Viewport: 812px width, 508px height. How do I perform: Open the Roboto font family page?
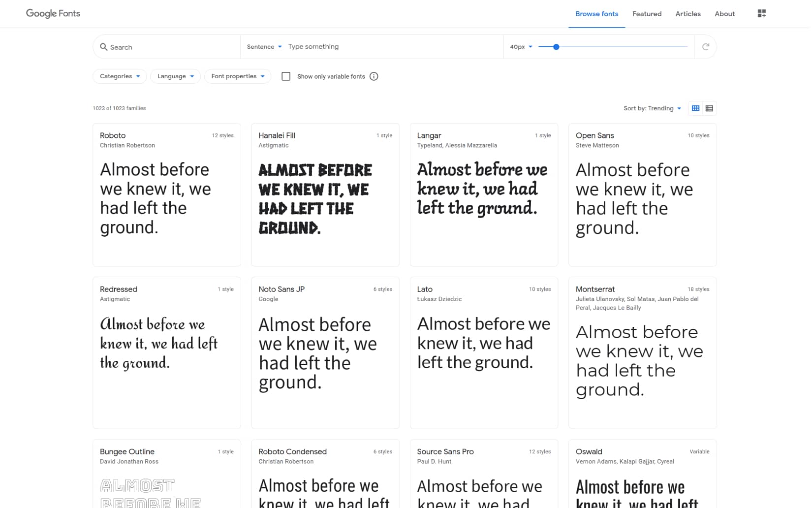coord(113,135)
